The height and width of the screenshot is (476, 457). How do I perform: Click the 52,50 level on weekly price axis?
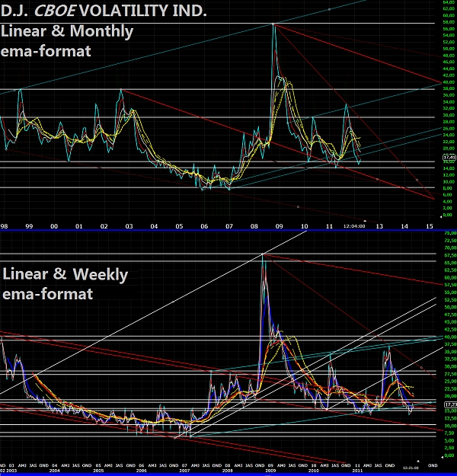pyautogui.click(x=450, y=300)
